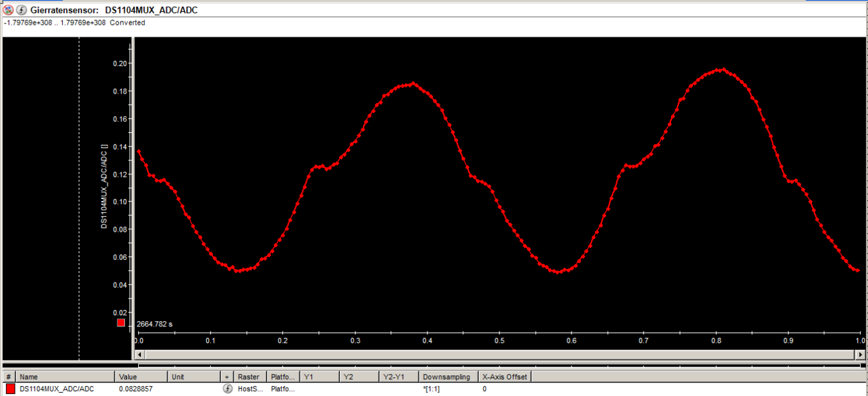Click the Value column header
The image size is (868, 396).
click(141, 377)
